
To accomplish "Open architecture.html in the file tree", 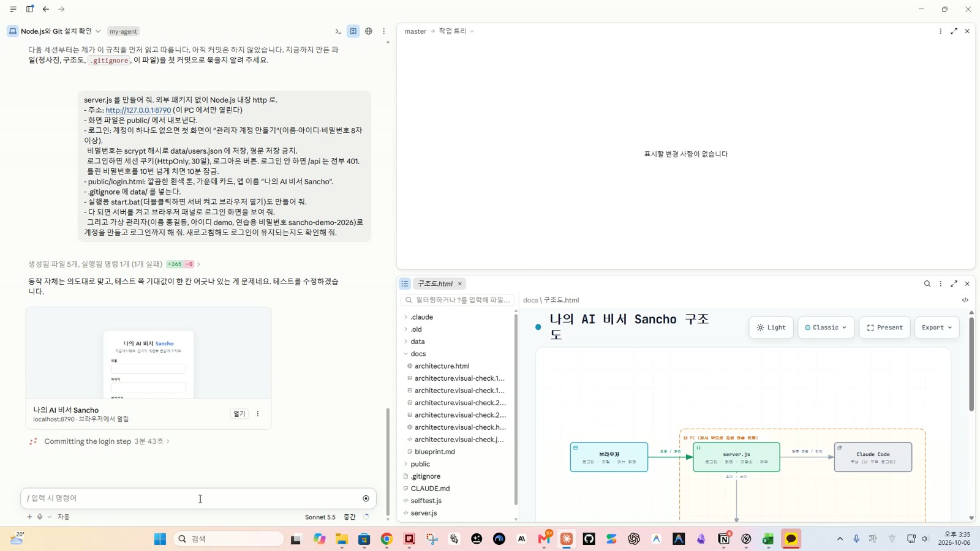I will (442, 366).
